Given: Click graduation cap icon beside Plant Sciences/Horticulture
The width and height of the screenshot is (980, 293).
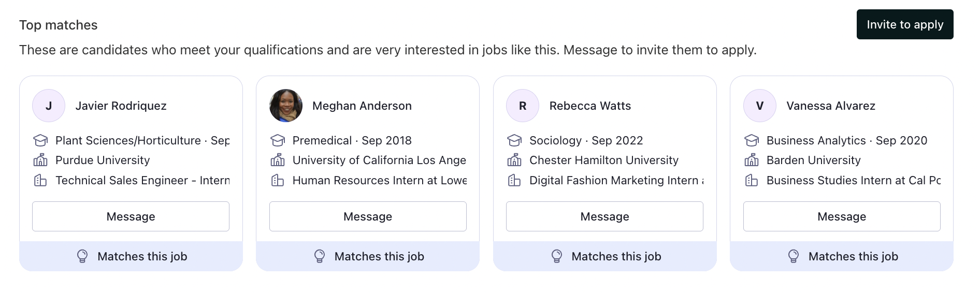Looking at the screenshot, I should [x=40, y=140].
